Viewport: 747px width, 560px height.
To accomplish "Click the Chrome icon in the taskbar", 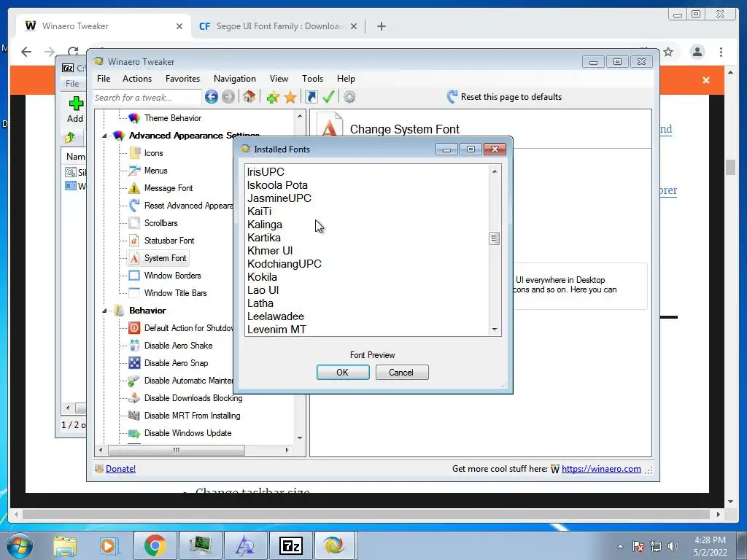I will 155,545.
